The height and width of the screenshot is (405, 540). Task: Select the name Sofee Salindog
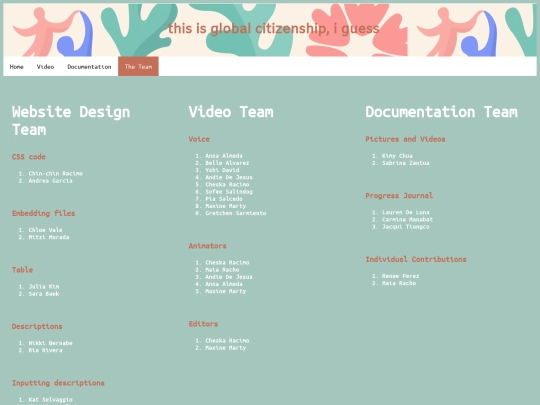229,191
